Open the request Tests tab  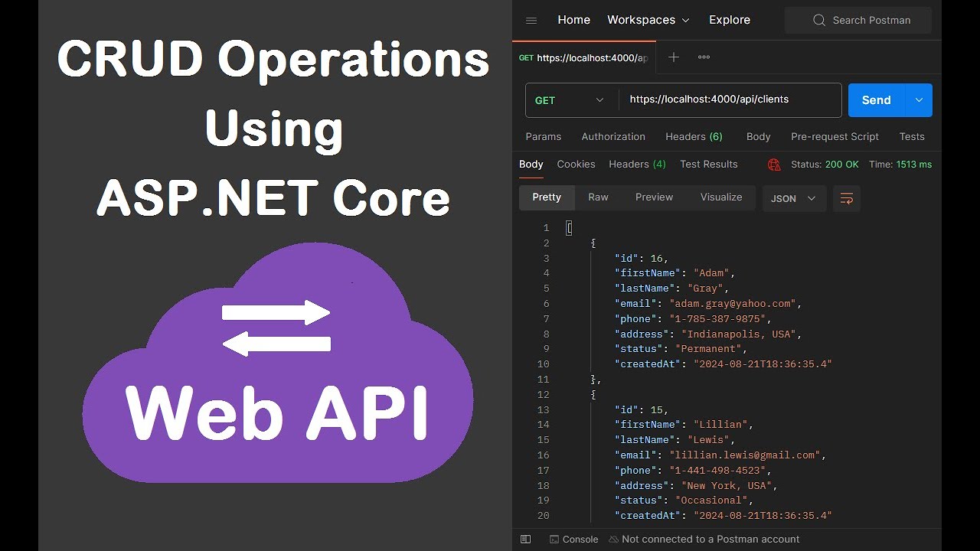(x=912, y=136)
